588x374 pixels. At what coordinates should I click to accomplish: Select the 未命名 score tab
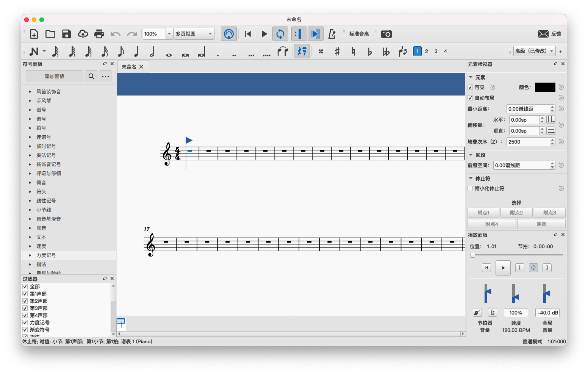point(129,66)
